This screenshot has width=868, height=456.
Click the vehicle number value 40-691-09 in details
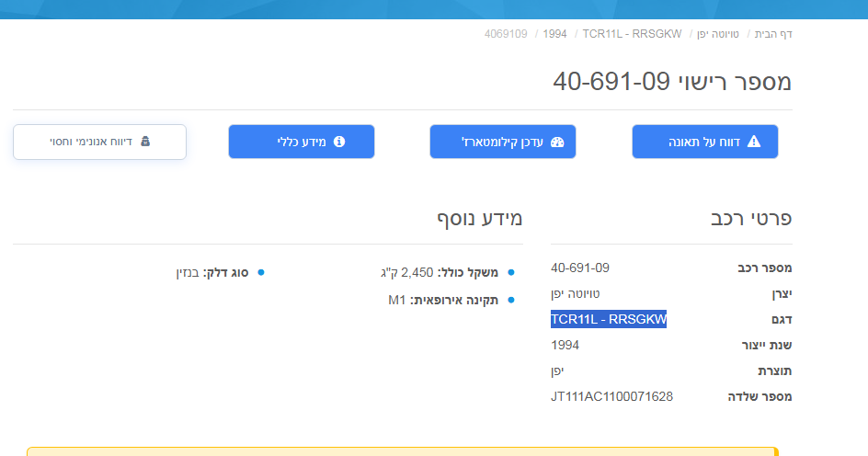click(x=580, y=268)
